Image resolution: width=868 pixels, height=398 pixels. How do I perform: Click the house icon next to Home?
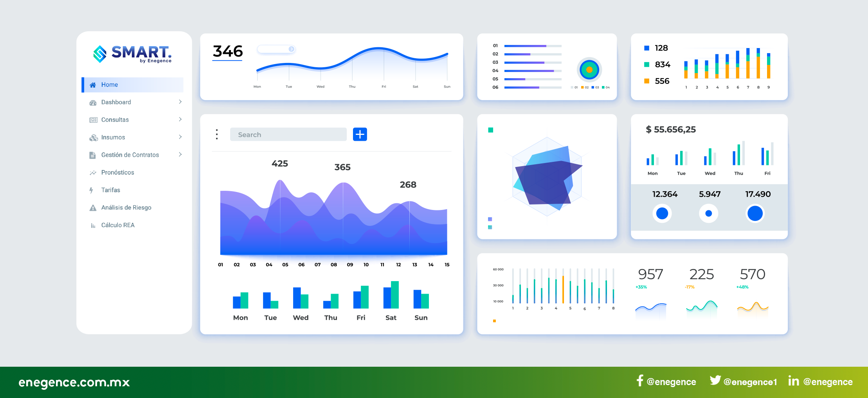[x=93, y=85]
